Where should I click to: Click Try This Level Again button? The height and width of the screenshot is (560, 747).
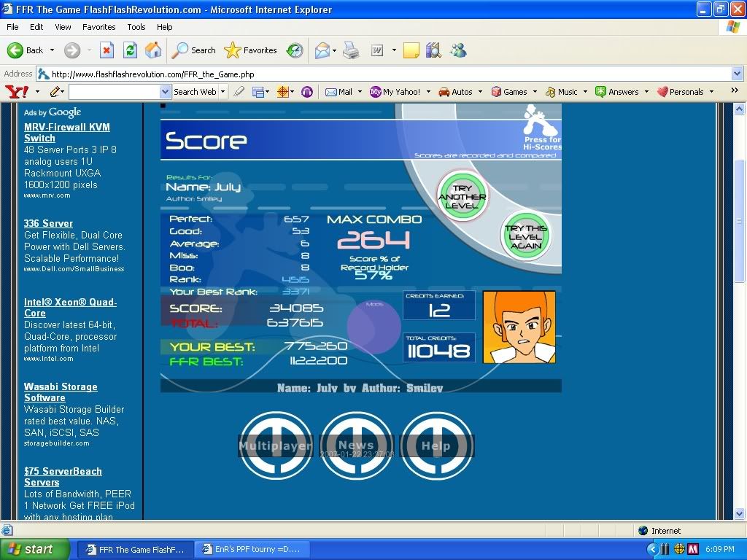[x=525, y=236]
